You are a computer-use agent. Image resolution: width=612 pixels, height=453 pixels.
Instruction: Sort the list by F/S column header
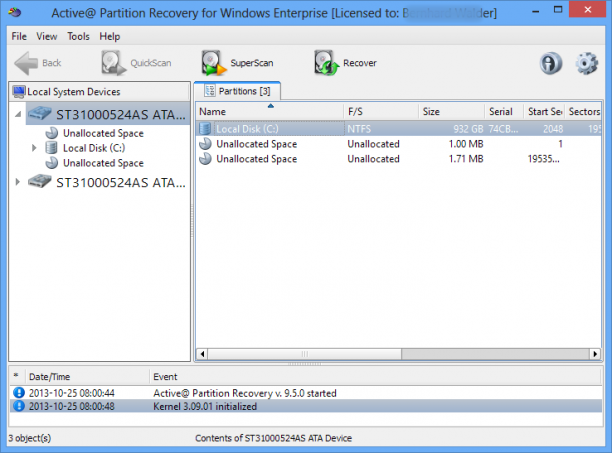tap(381, 112)
